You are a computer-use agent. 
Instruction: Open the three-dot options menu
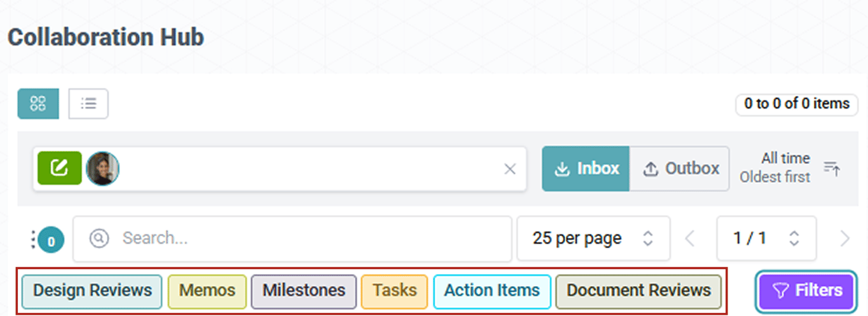click(x=33, y=239)
